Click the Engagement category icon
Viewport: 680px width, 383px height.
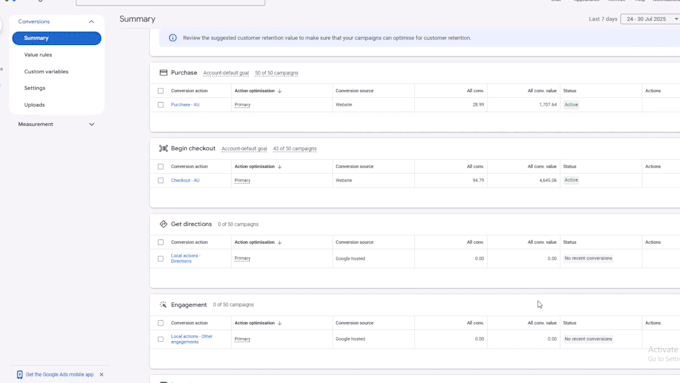coord(163,305)
